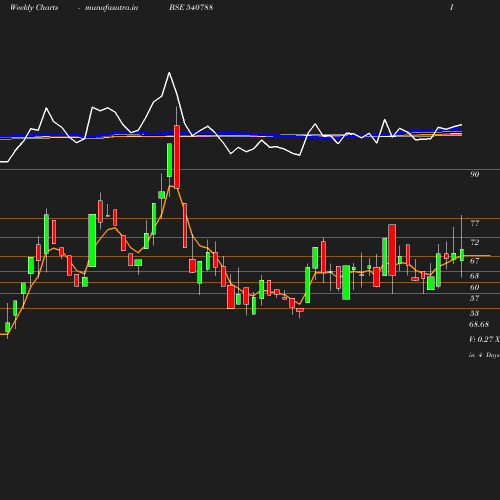Click the 'BSE 540788' symbol text
Screen dimensions: 500x500
pos(191,7)
